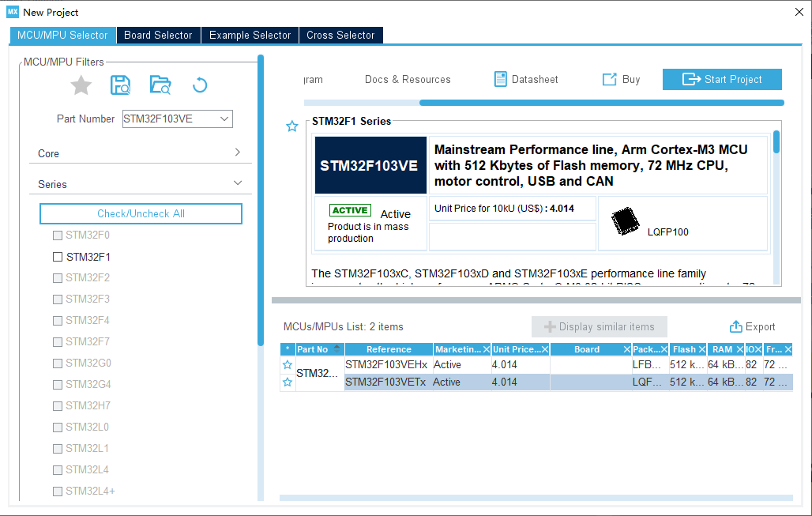The height and width of the screenshot is (516, 812).
Task: Toggle the STM32G4 series checkbox
Action: [58, 384]
